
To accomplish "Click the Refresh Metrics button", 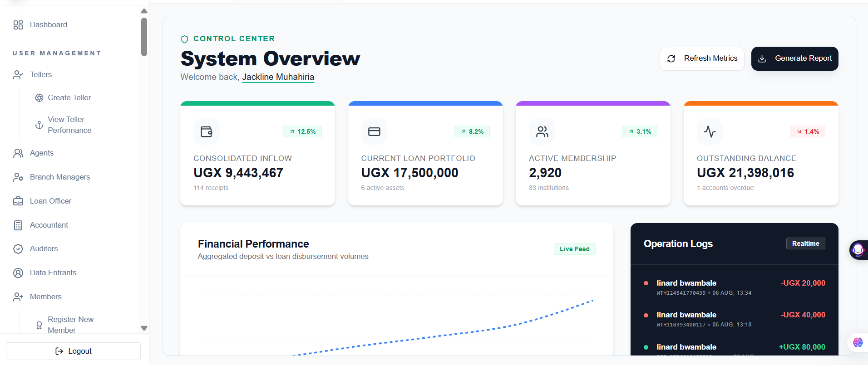I will pos(702,59).
